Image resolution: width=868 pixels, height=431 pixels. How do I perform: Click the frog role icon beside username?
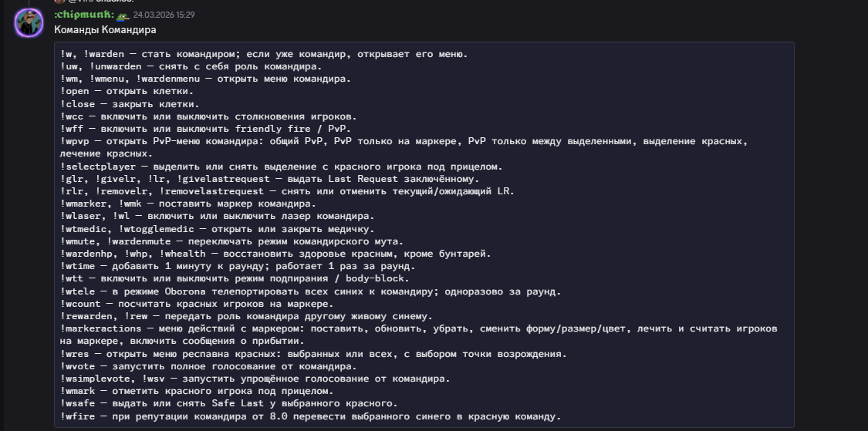[x=122, y=15]
